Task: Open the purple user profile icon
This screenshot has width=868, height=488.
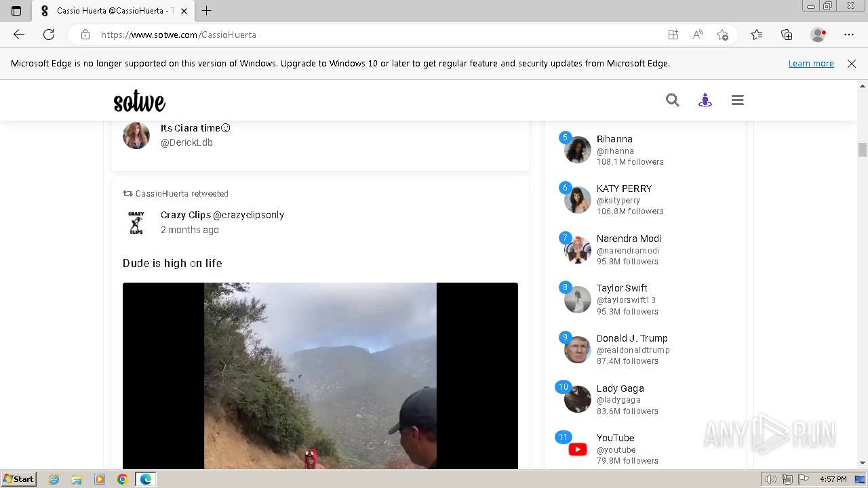Action: (x=705, y=100)
